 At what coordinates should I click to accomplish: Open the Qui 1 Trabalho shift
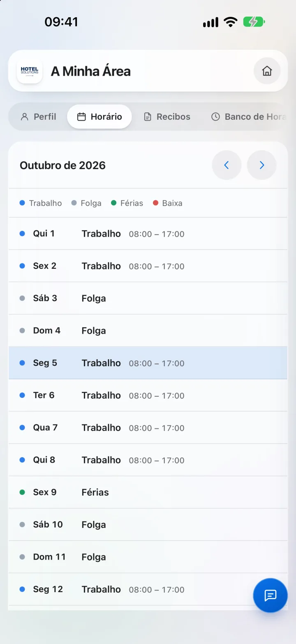pyautogui.click(x=148, y=234)
